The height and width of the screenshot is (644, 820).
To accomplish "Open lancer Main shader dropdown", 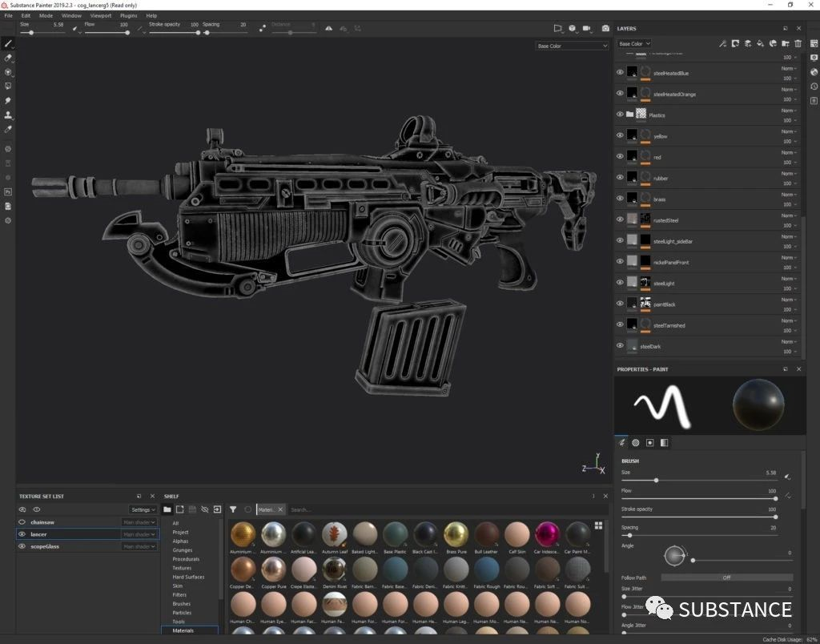I will [x=139, y=534].
